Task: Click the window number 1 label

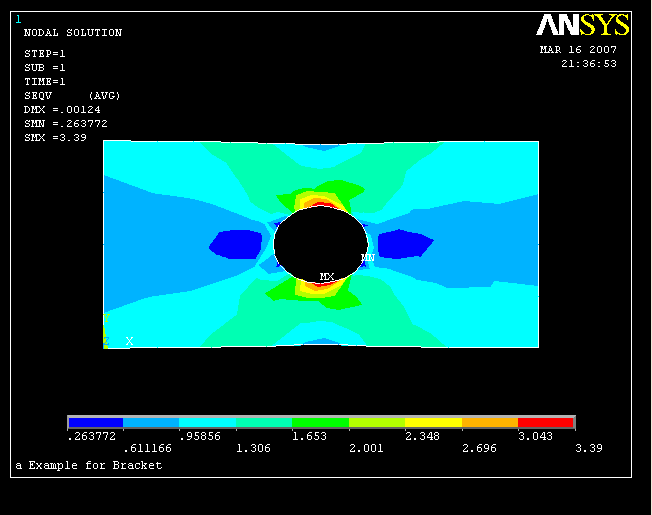Action: point(18,19)
